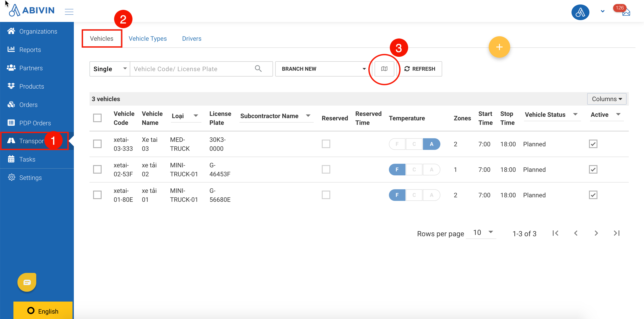
Task: Toggle temperature C for xetai-01-80E
Action: coord(414,195)
